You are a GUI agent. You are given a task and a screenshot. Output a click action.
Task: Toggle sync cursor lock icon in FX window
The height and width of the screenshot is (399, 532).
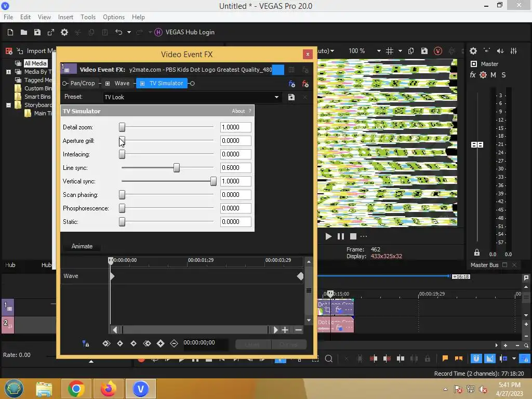(x=86, y=344)
